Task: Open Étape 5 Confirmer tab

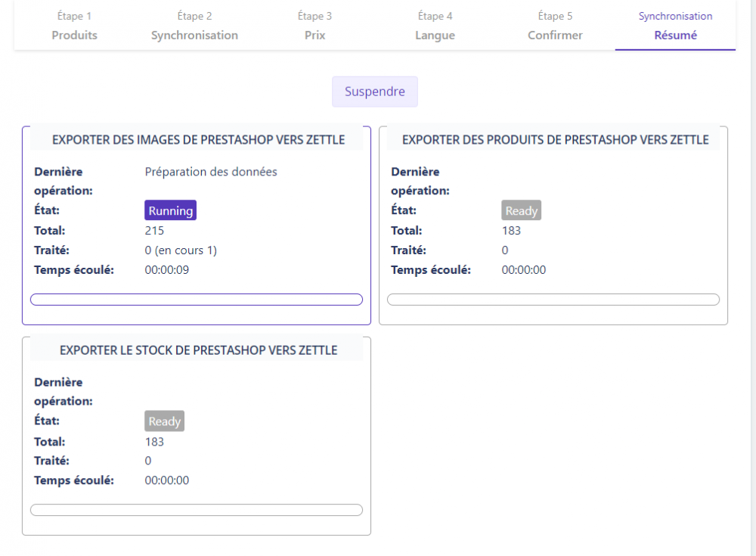Action: 555,26
